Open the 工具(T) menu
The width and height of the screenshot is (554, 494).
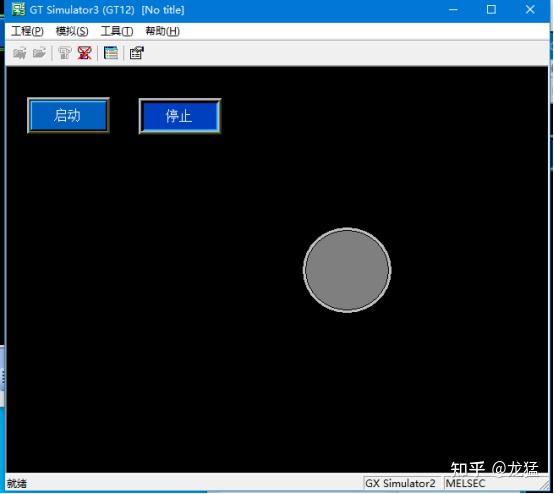coord(117,31)
